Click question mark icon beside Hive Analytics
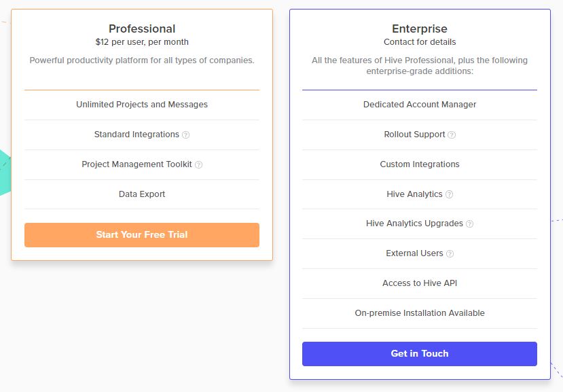 [449, 194]
